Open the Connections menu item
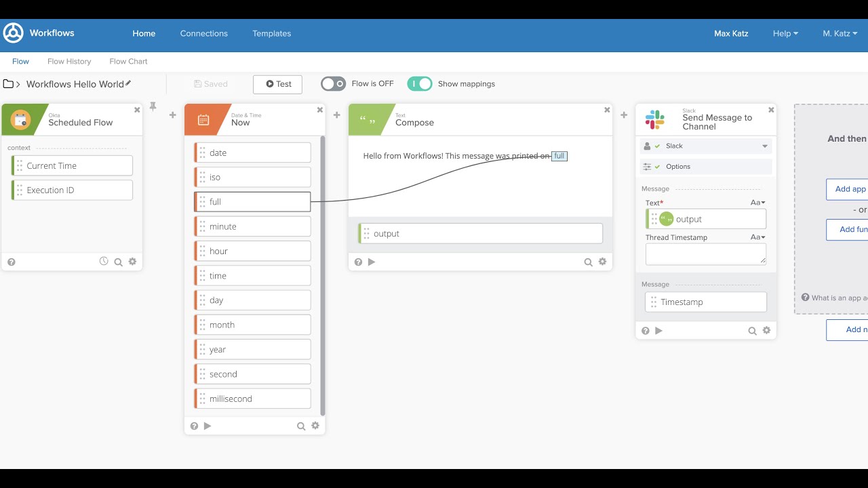Image resolution: width=868 pixels, height=488 pixels. (204, 33)
